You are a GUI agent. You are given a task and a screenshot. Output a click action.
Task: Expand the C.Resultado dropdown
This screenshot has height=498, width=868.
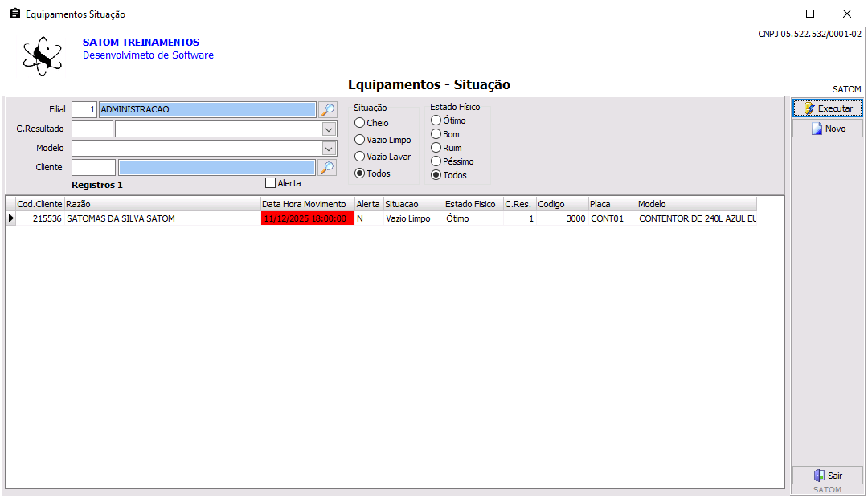tap(329, 129)
